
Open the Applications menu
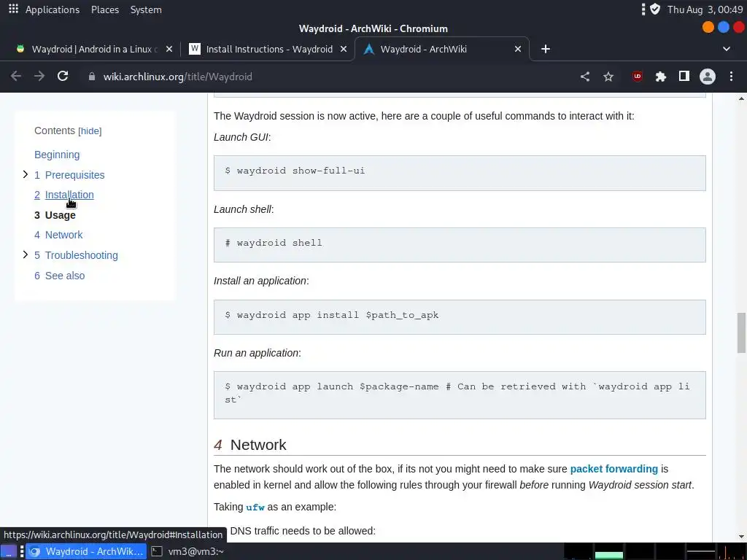coord(53,9)
